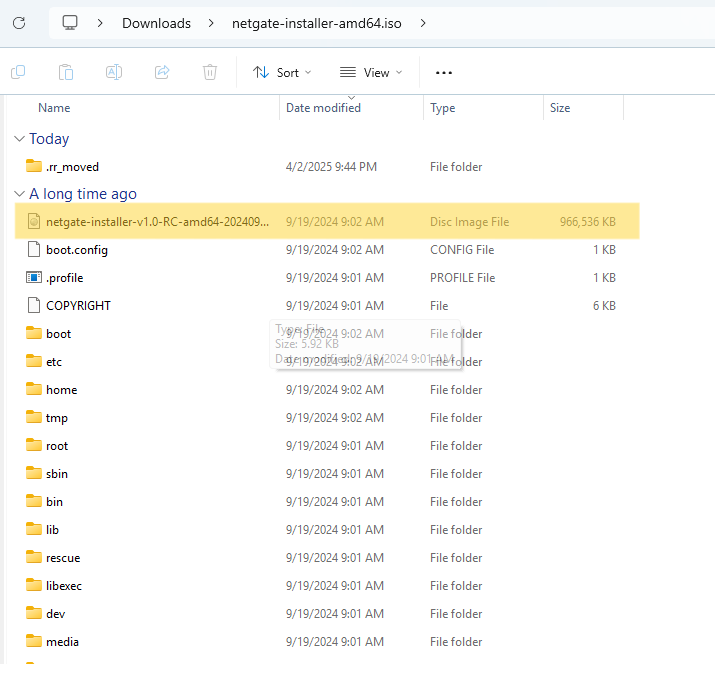Click the boot.config file icon

(x=34, y=249)
